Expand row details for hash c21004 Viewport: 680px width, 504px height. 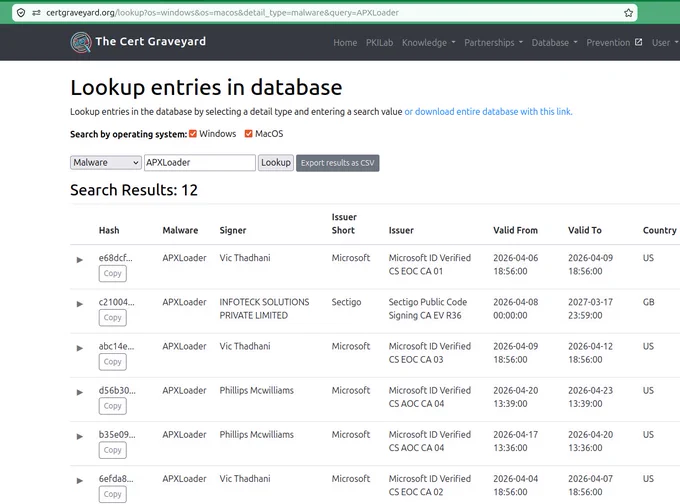coord(79,304)
